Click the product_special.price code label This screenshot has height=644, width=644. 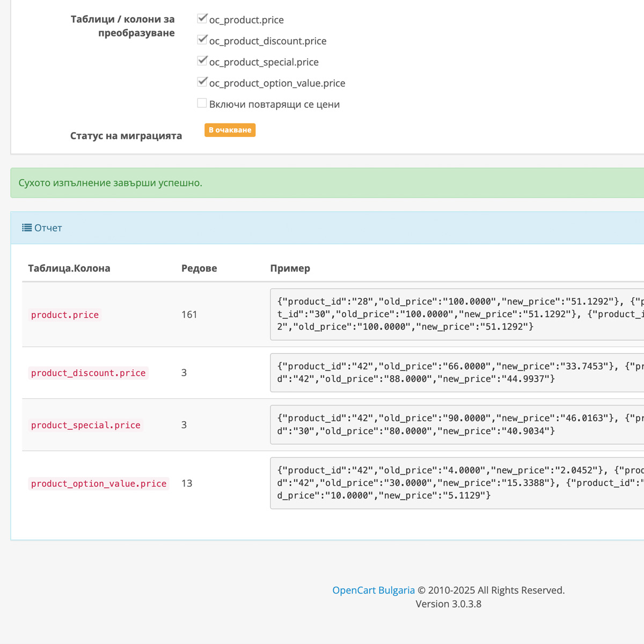click(x=86, y=425)
